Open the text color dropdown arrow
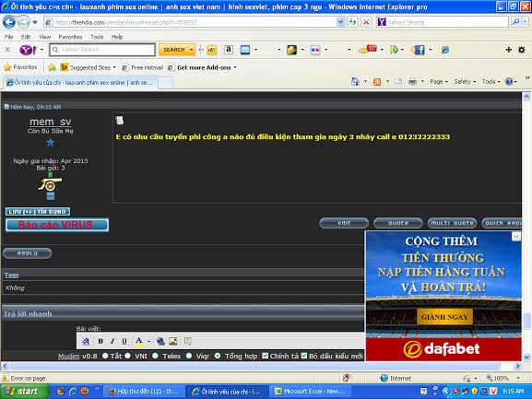Image resolution: width=532 pixels, height=399 pixels. pos(148,341)
